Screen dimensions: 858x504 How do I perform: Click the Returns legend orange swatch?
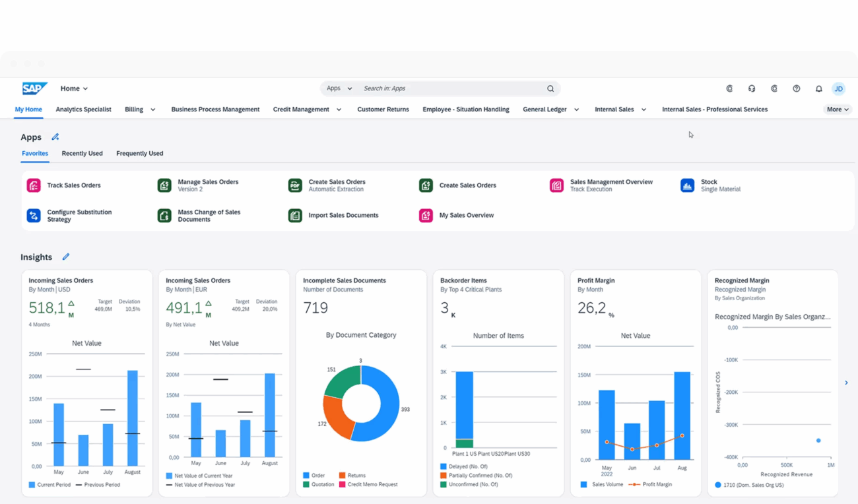(x=342, y=475)
